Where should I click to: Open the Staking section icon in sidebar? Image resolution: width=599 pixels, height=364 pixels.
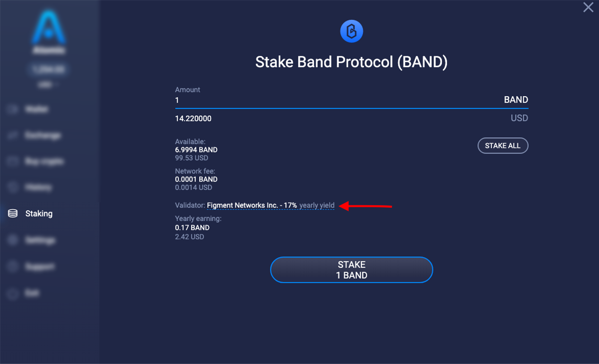(x=12, y=213)
